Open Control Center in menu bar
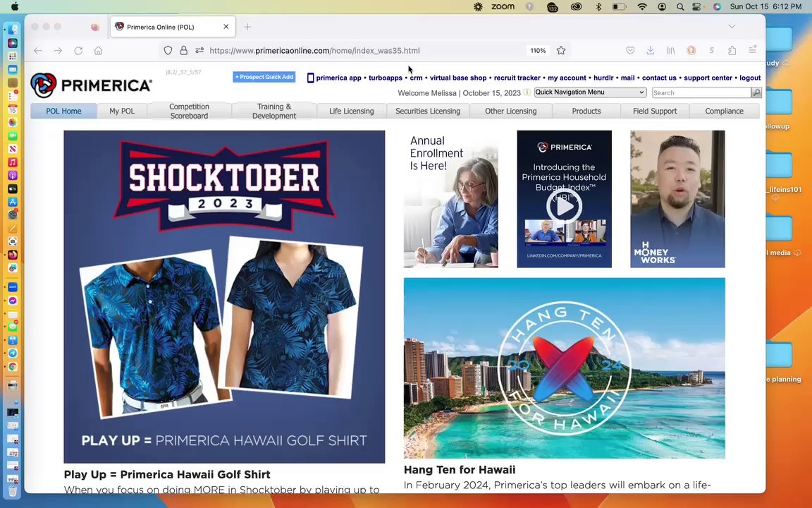 click(x=697, y=7)
